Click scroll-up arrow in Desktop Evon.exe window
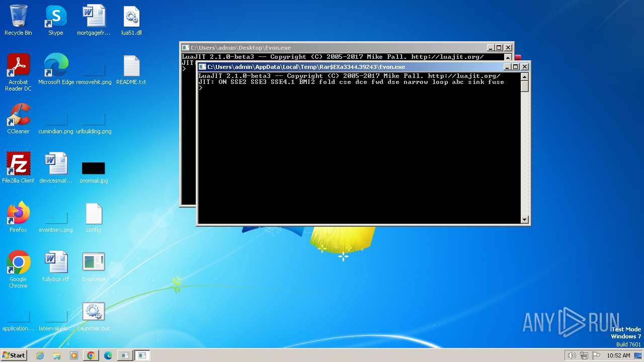The height and width of the screenshot is (362, 644). [508, 58]
